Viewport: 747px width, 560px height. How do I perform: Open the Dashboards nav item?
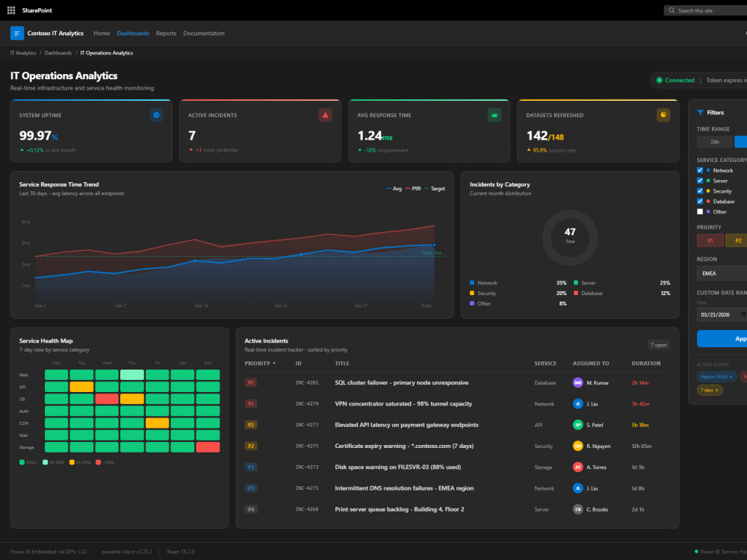tap(133, 34)
